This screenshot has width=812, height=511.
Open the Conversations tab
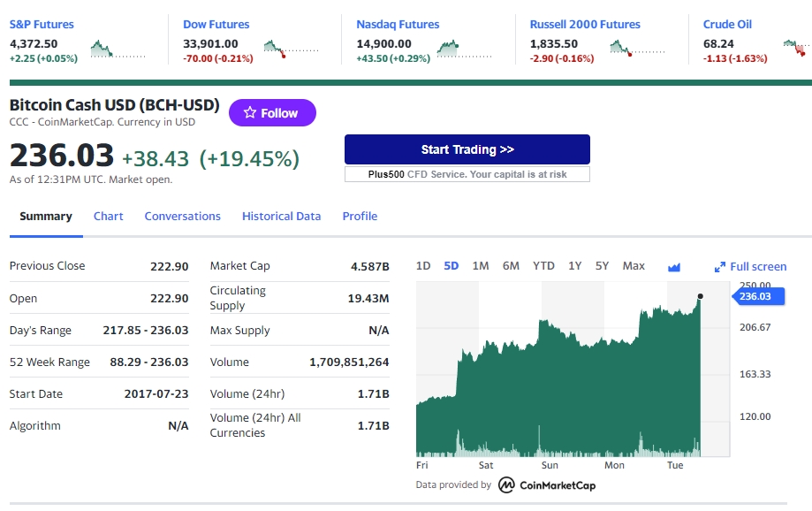[182, 216]
